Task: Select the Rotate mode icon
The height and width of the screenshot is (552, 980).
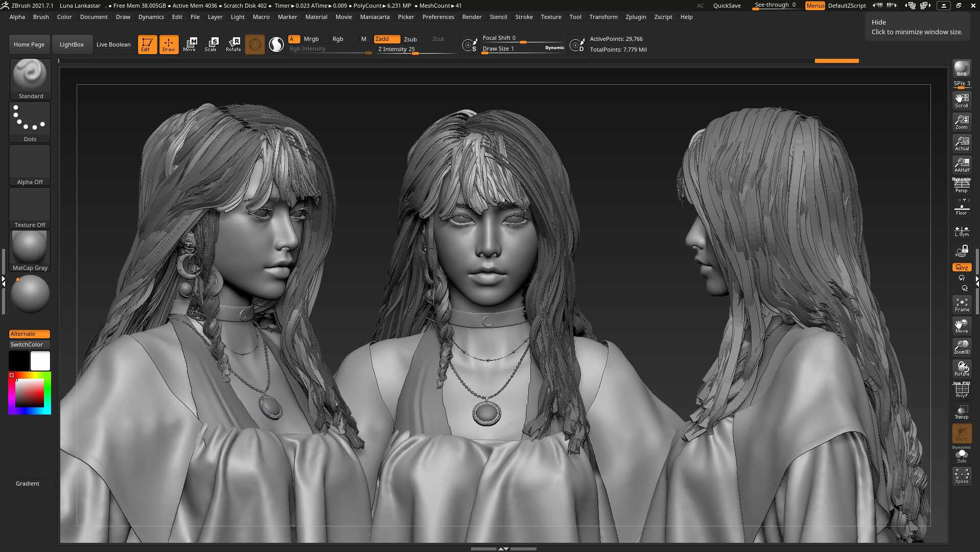Action: click(x=234, y=44)
